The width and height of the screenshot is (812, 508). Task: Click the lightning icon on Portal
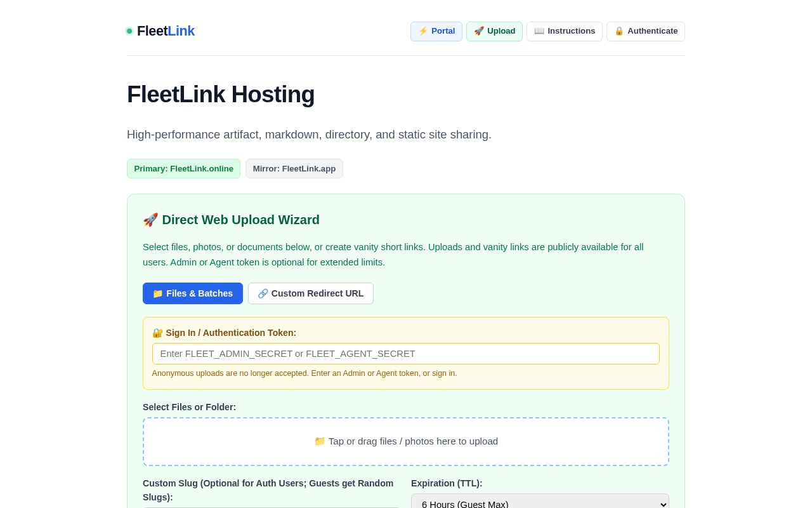423,31
